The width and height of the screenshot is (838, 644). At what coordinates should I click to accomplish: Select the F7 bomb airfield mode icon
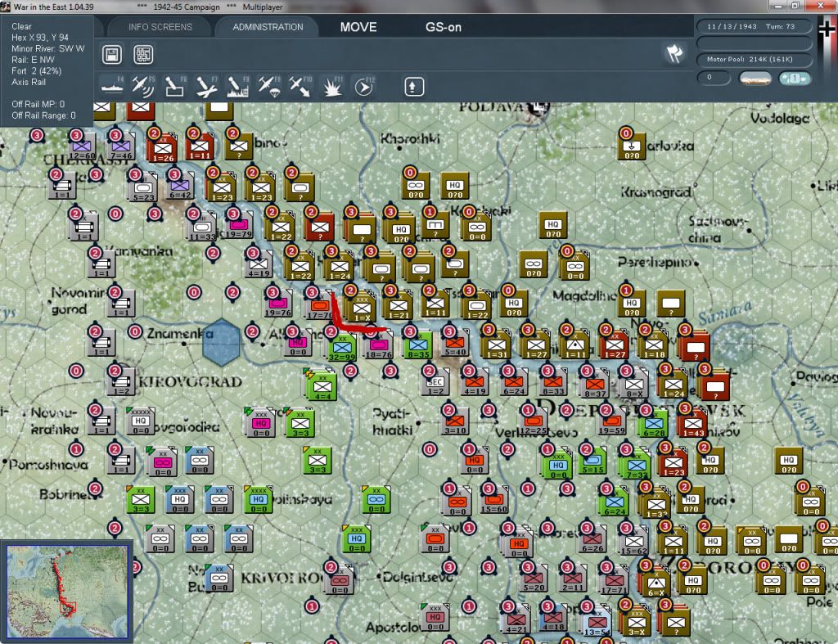[206, 87]
